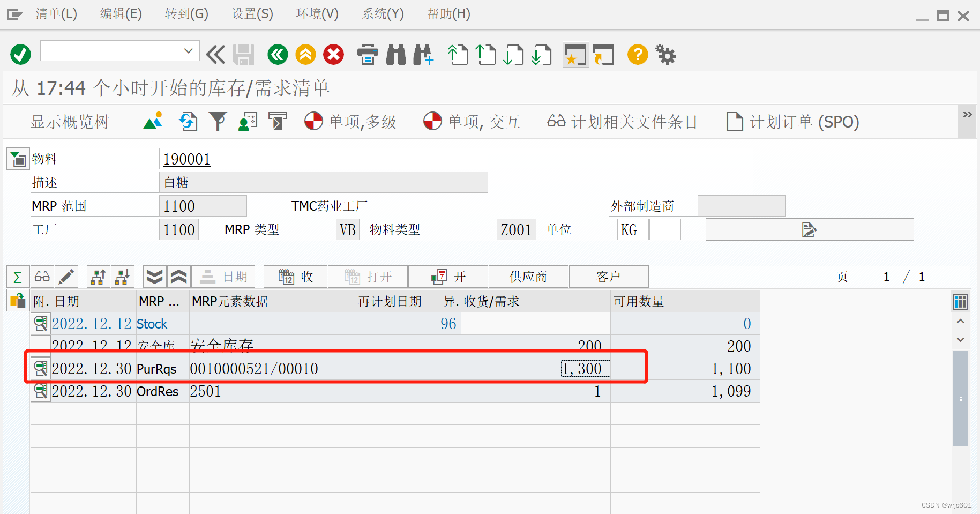This screenshot has height=514, width=980.
Task: Click the header details icon beside 物料
Action: pos(18,159)
